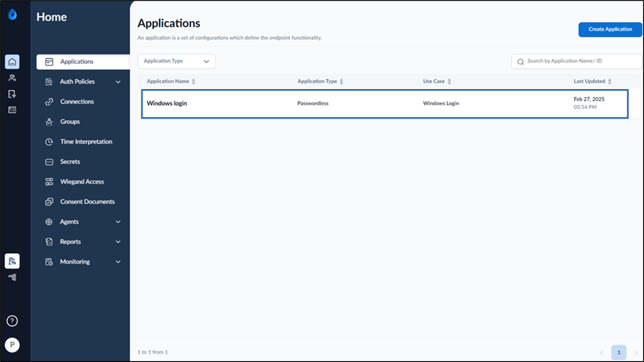Click the Wiegand Access icon
644x362 pixels.
point(49,182)
